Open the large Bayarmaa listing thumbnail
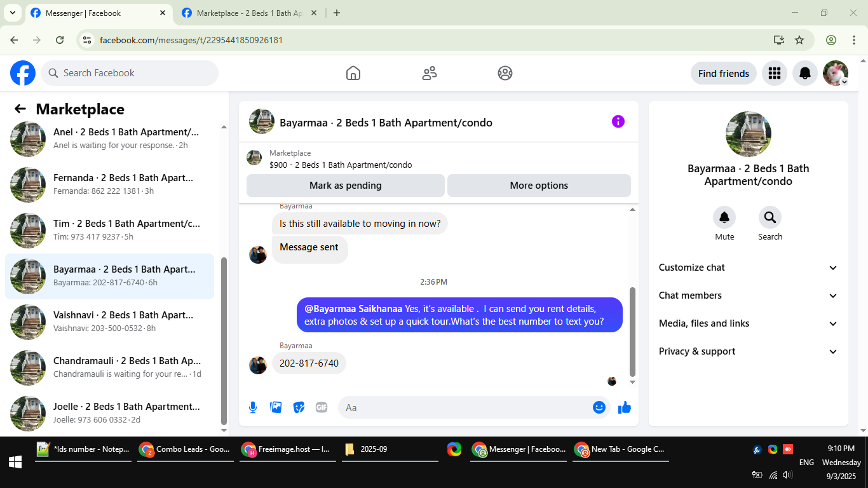Viewport: 868px width, 488px height. click(x=749, y=134)
